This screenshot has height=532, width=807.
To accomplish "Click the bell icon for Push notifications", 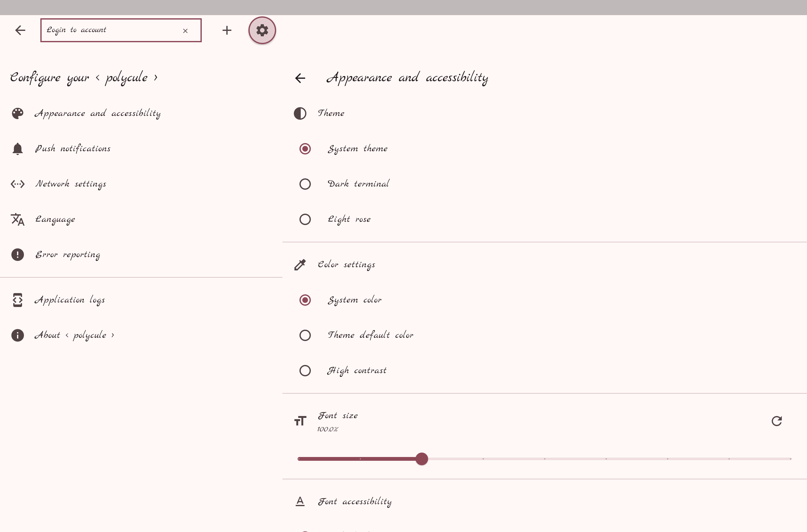I will click(18, 149).
